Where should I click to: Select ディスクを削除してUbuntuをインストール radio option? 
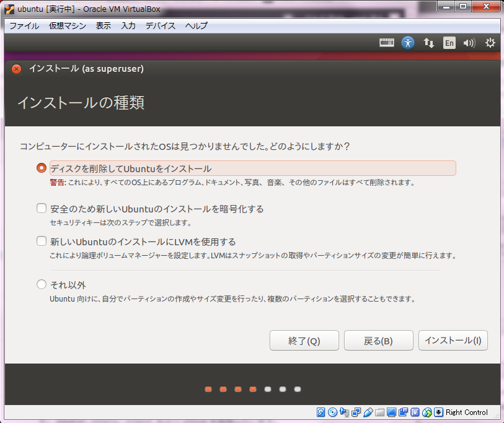(42, 168)
